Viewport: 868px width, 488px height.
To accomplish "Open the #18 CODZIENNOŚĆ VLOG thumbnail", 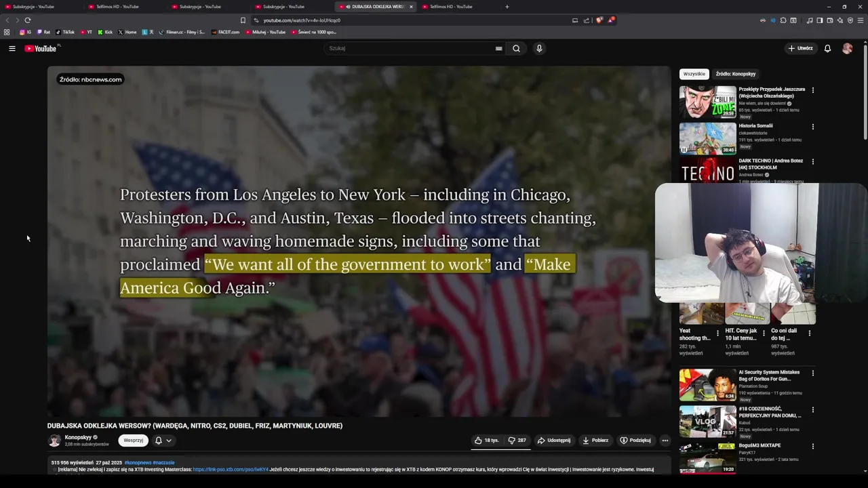I will [x=707, y=422].
